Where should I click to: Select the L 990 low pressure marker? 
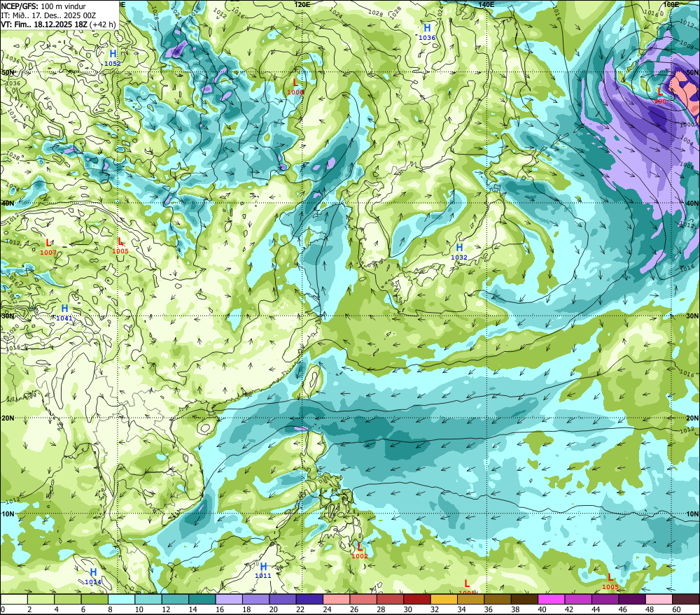pos(660,96)
